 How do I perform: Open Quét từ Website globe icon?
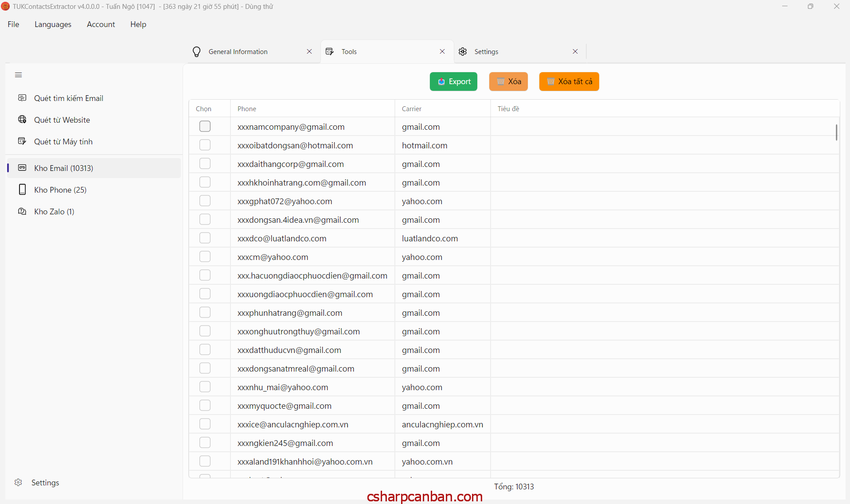coord(22,120)
